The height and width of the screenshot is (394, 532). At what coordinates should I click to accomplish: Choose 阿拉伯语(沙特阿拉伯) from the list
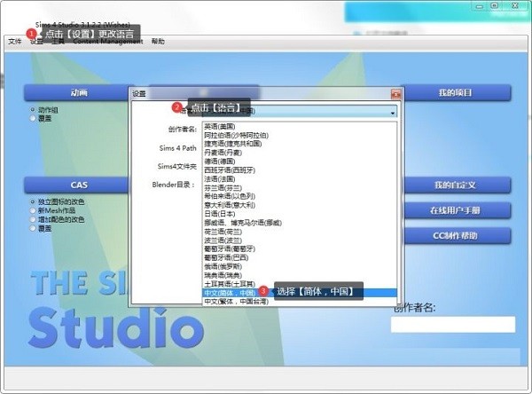pos(300,135)
